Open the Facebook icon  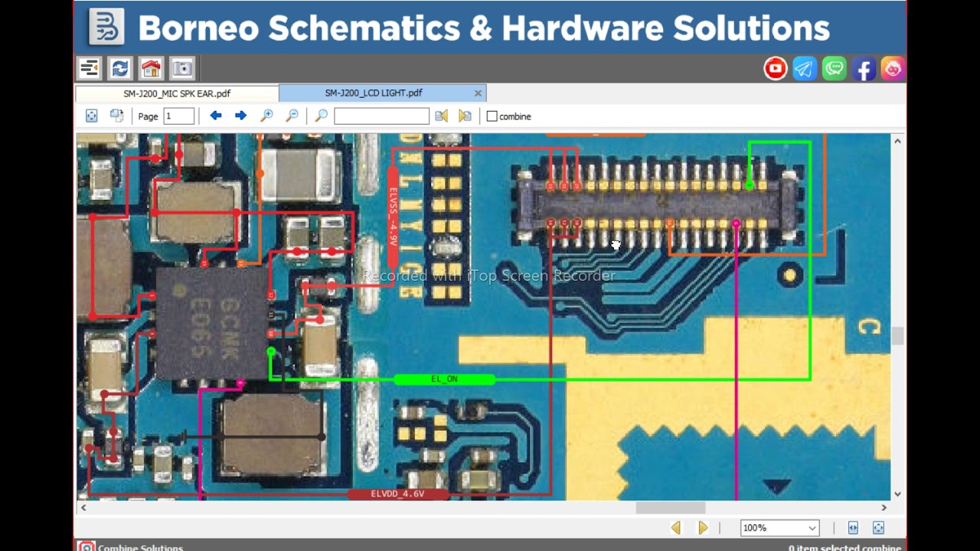(864, 69)
